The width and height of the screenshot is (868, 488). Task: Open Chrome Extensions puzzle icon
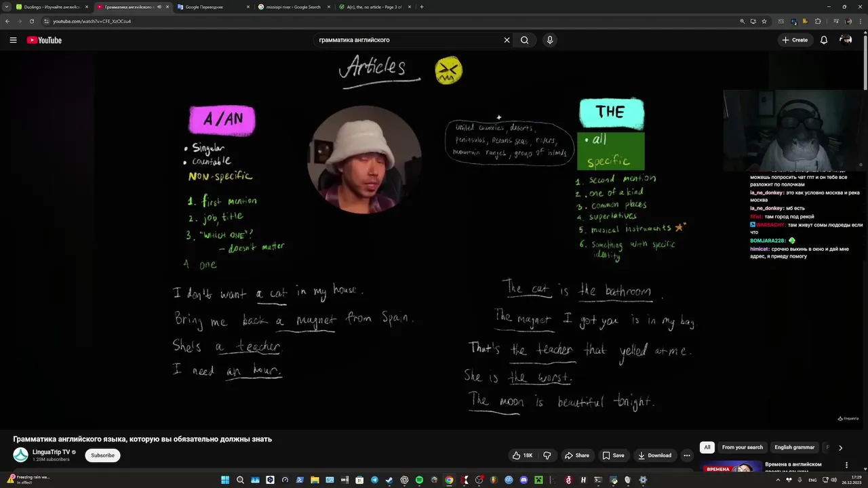click(x=818, y=21)
